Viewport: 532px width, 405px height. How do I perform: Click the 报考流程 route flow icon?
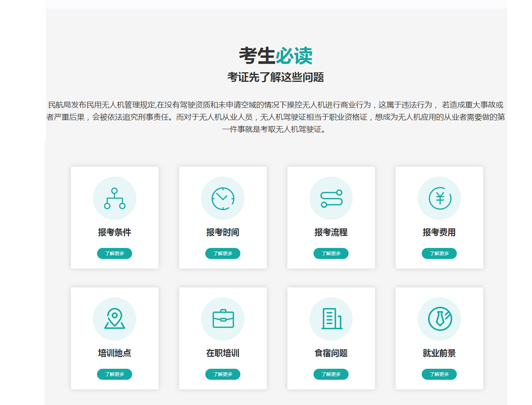331,198
